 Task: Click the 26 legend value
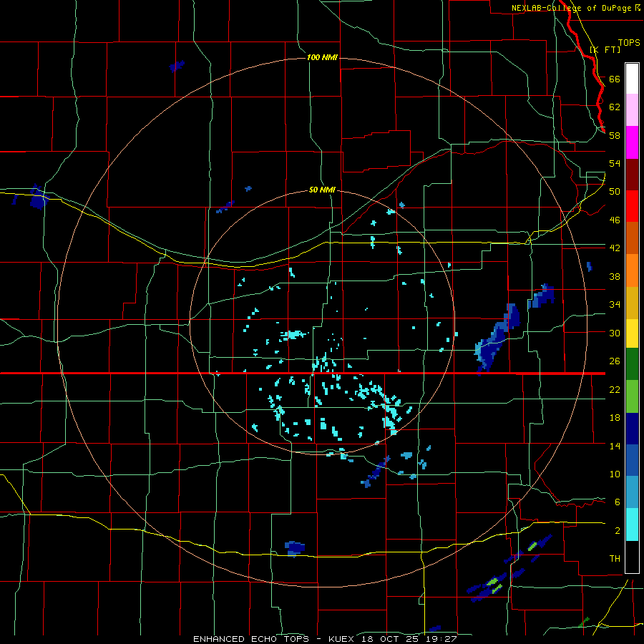click(x=615, y=361)
